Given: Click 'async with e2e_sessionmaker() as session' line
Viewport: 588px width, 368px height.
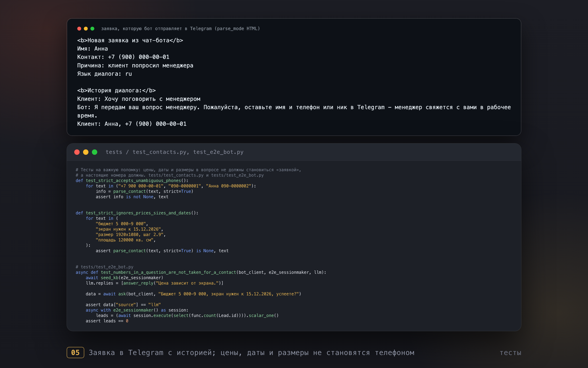Looking at the screenshot, I should pos(137,310).
